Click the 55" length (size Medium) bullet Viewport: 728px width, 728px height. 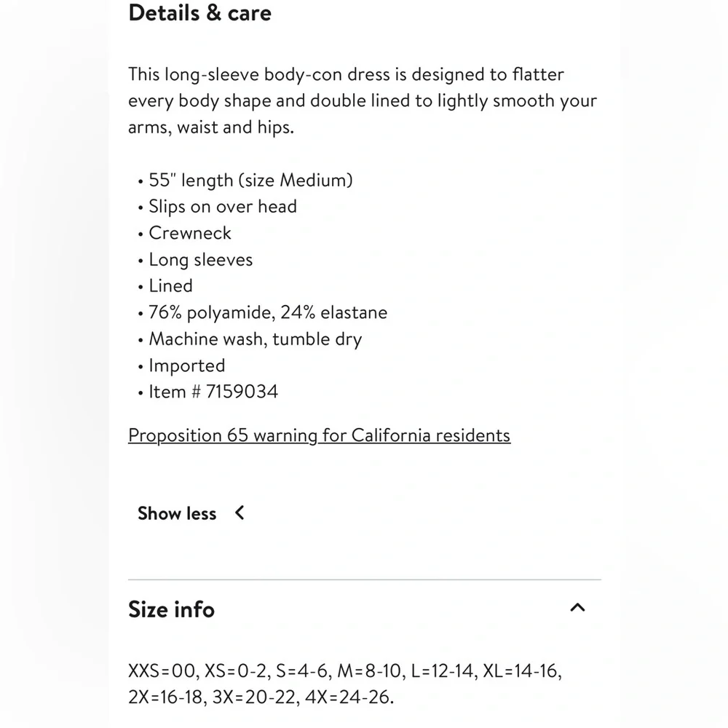pos(250,180)
